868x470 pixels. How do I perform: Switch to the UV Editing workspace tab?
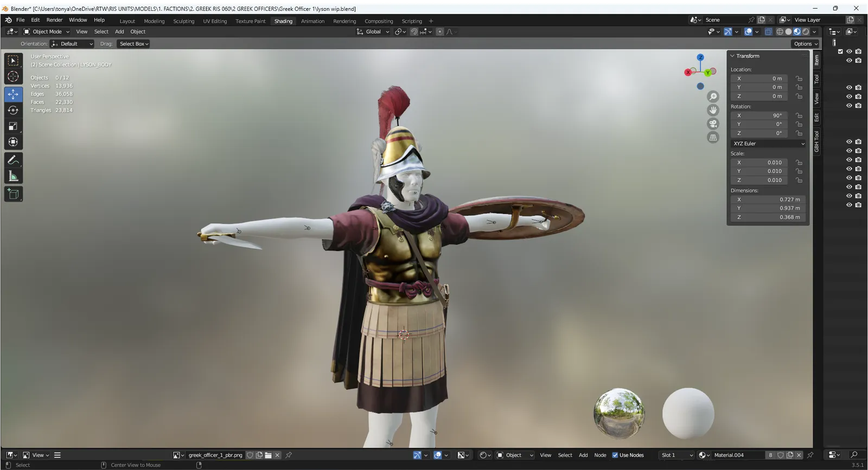215,21
